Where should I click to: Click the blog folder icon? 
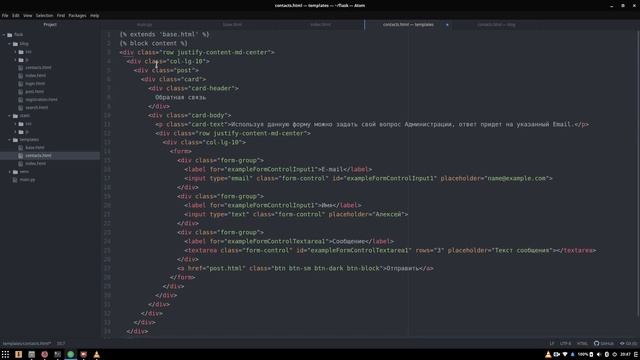coord(15,44)
